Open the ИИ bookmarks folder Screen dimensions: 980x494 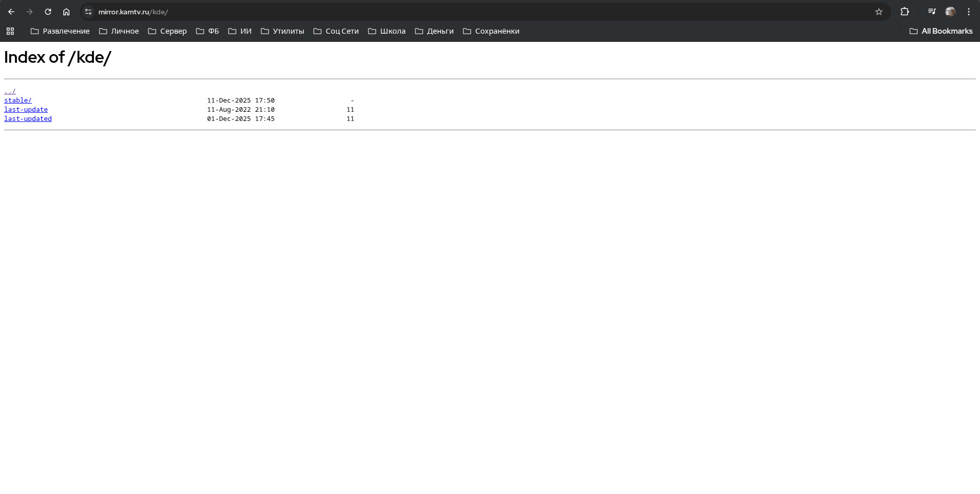tap(240, 31)
